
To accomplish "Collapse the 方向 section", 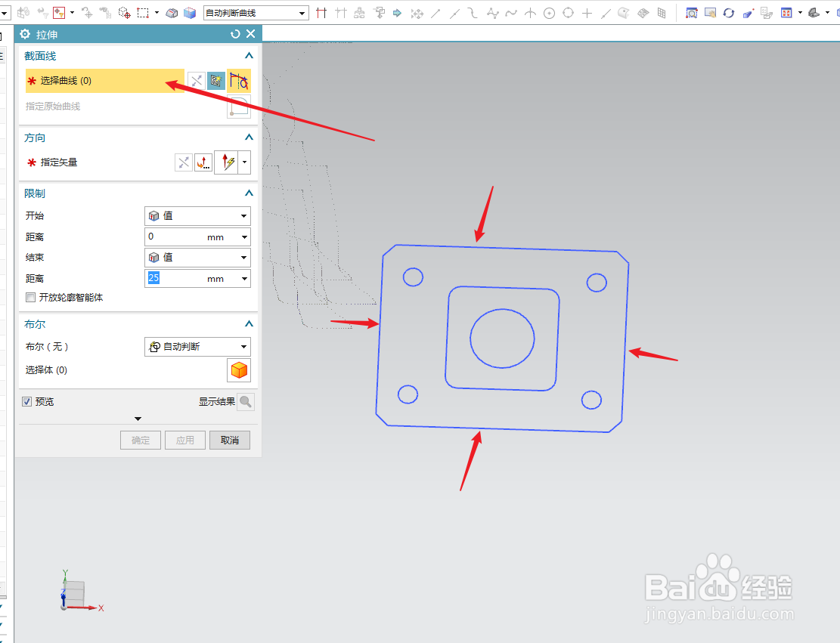I will click(249, 138).
